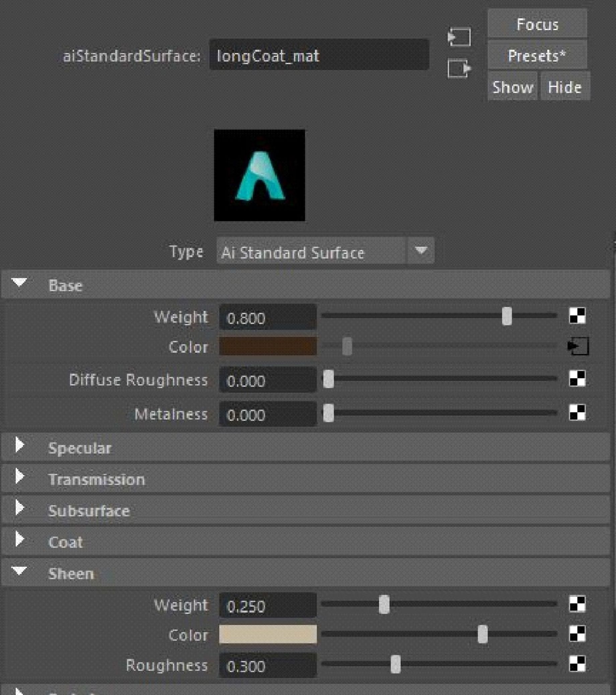Click the Ai Standard Surface type combo box
The height and width of the screenshot is (695, 616).
tap(325, 251)
